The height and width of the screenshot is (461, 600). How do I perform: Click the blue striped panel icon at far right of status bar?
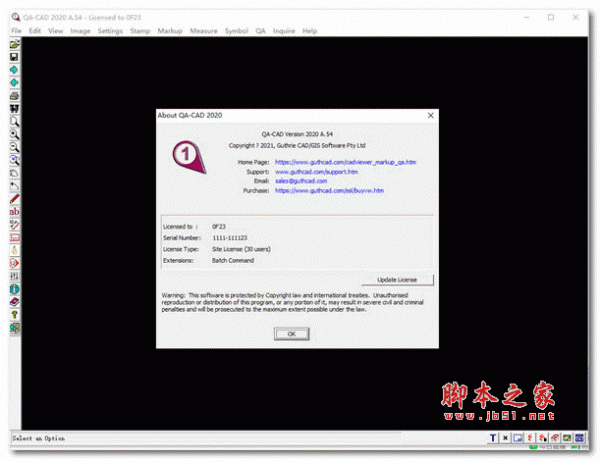point(580,438)
